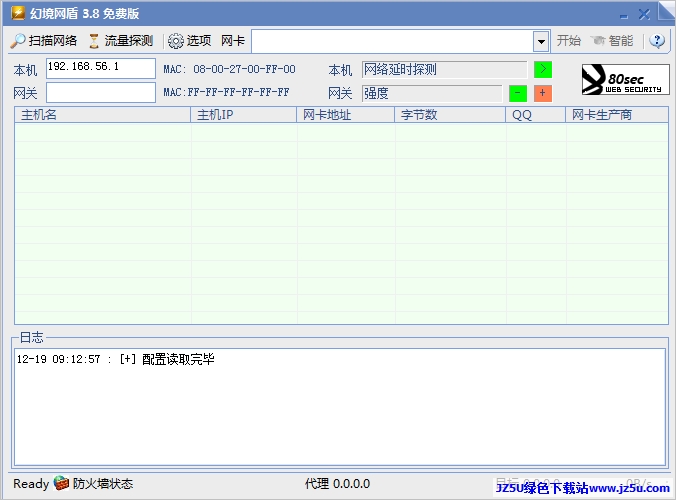676x500 pixels.
Task: Click the 强度 strength field
Action: [x=432, y=94]
